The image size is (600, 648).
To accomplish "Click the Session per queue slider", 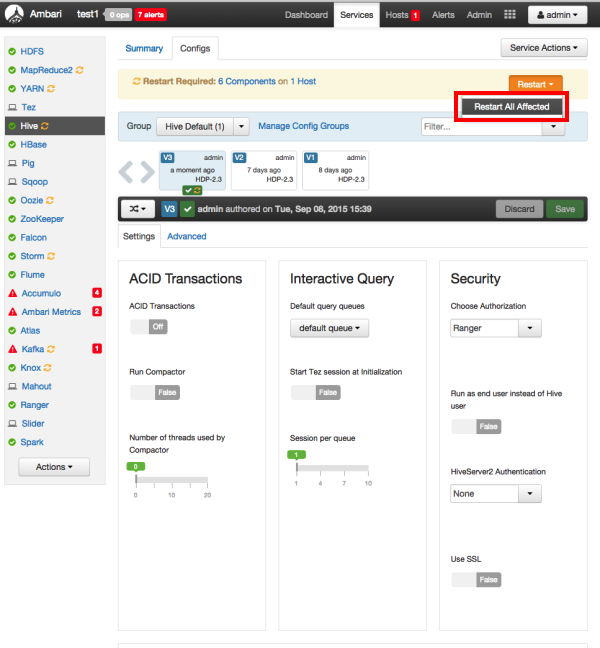I will pos(332,468).
